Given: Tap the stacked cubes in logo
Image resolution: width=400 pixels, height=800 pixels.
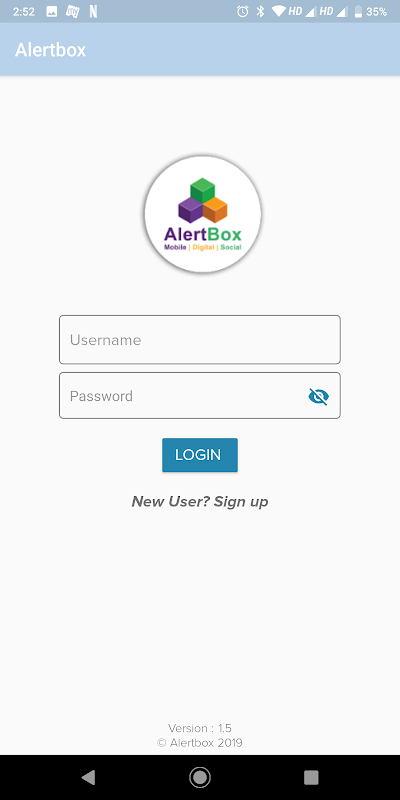Looking at the screenshot, I should (x=203, y=201).
